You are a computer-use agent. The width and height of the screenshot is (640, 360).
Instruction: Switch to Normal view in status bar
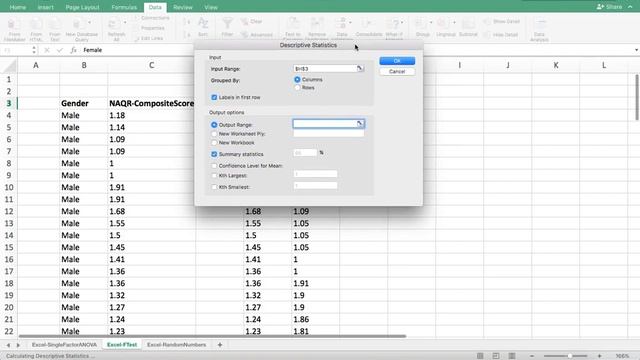[x=480, y=356]
